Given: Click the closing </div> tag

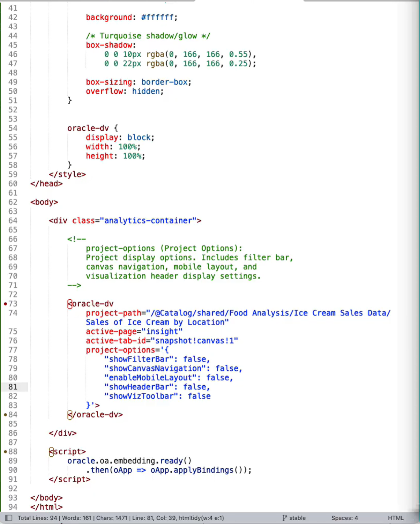Looking at the screenshot, I should point(63,433).
